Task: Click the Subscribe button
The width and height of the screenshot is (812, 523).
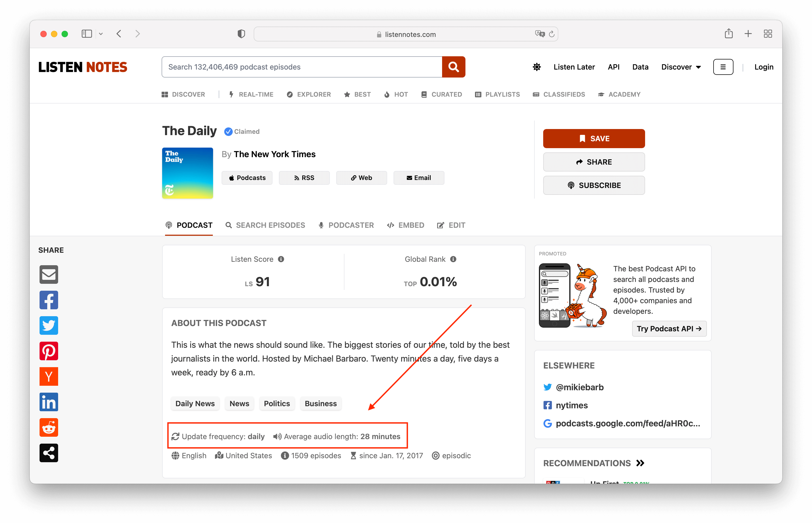Action: point(594,185)
